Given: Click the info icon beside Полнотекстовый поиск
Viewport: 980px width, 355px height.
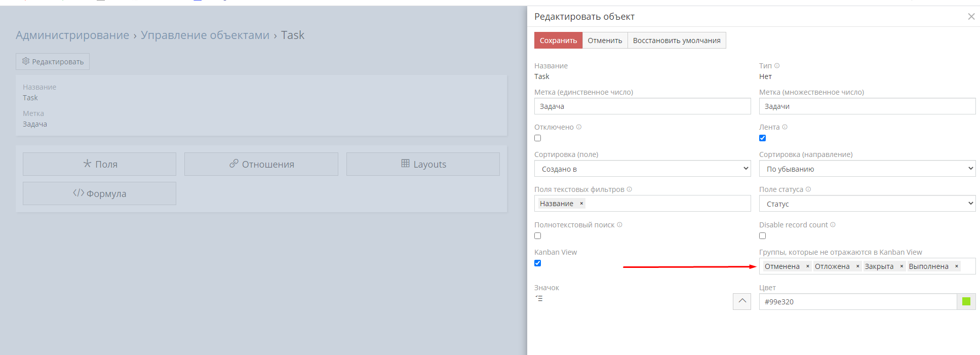Looking at the screenshot, I should (x=619, y=225).
